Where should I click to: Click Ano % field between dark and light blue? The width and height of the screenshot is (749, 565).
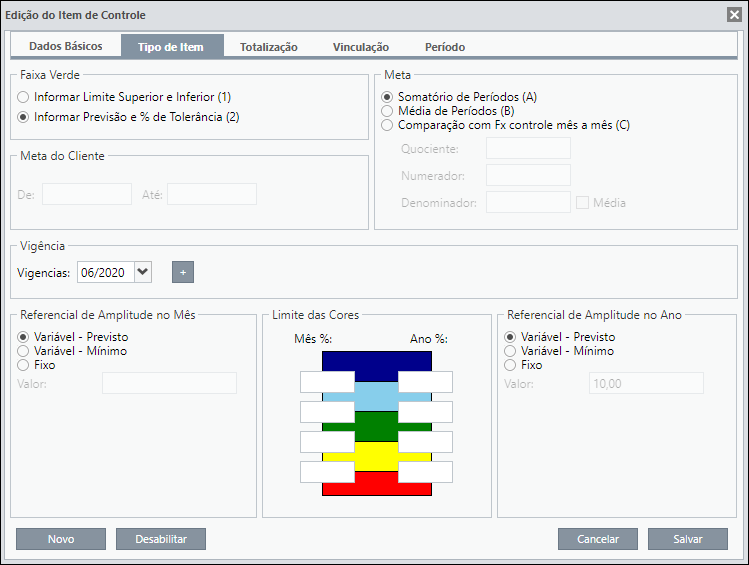426,382
